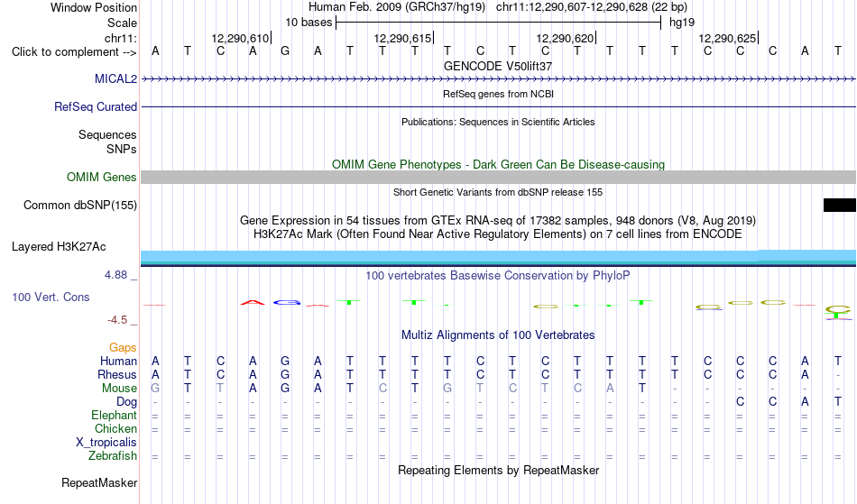This screenshot has width=857, height=504.
Task: Click the 12,290,610 ruler coordinate
Action: (x=240, y=38)
